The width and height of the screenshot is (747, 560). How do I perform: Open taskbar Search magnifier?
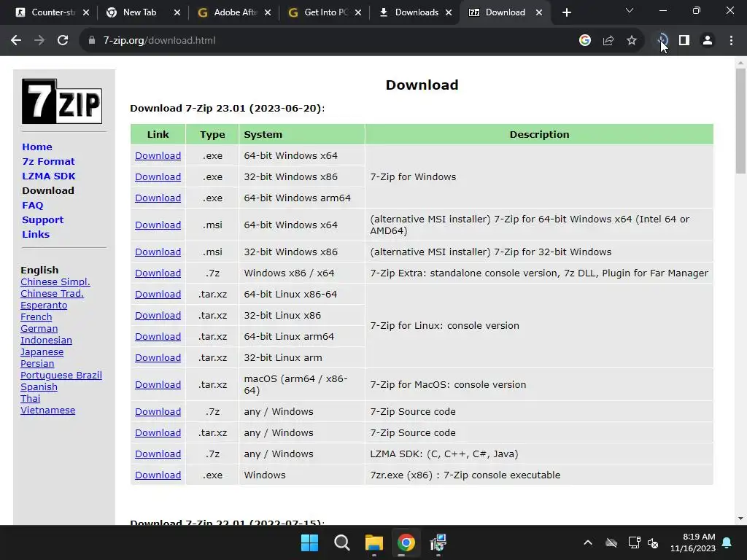pos(341,542)
